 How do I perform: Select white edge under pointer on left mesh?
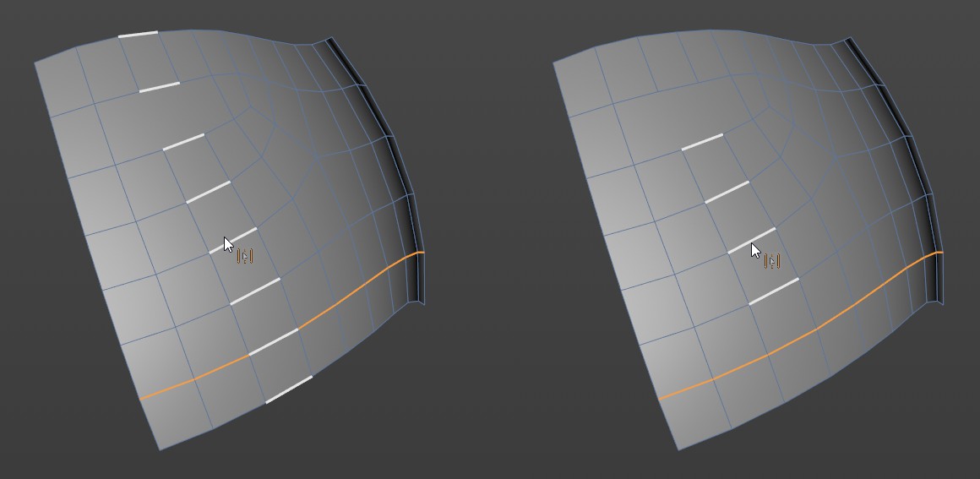pyautogui.click(x=233, y=241)
